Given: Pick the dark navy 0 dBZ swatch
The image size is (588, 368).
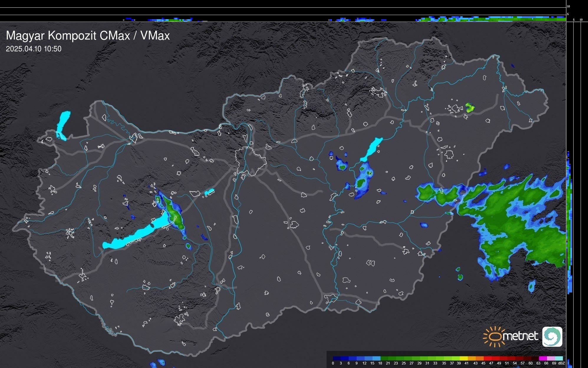Looking at the screenshot, I should (x=337, y=358).
